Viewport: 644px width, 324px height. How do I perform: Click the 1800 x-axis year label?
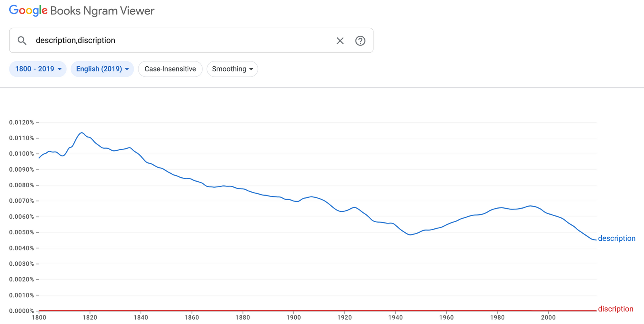point(39,317)
